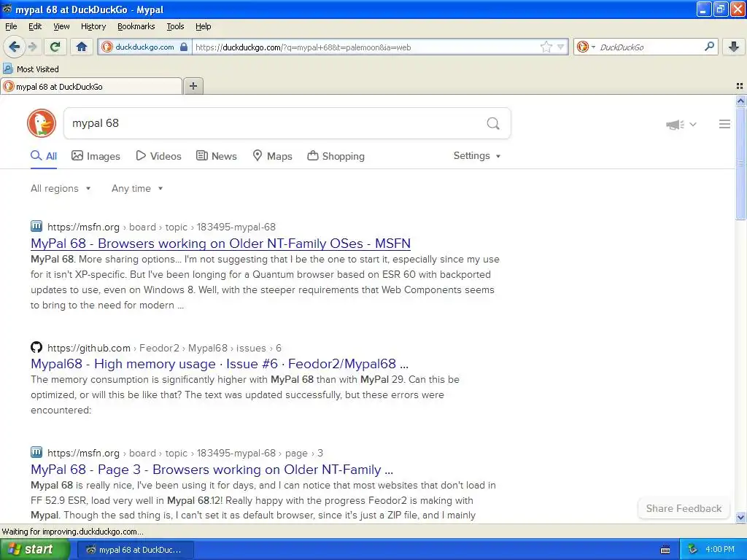
Task: Click the Mypal taskbar window button
Action: (135, 550)
